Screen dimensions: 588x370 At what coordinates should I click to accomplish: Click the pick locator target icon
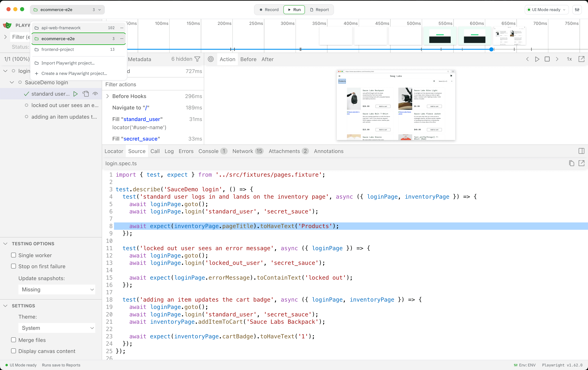pos(211,59)
